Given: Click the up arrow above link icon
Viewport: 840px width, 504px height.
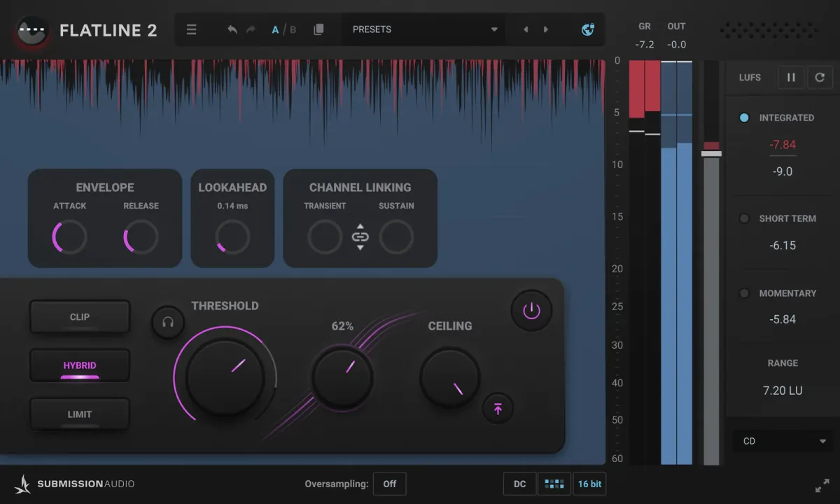Looking at the screenshot, I should [360, 226].
